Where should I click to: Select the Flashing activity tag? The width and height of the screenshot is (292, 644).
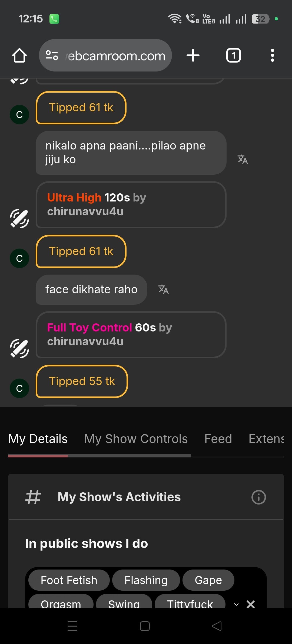tap(146, 580)
